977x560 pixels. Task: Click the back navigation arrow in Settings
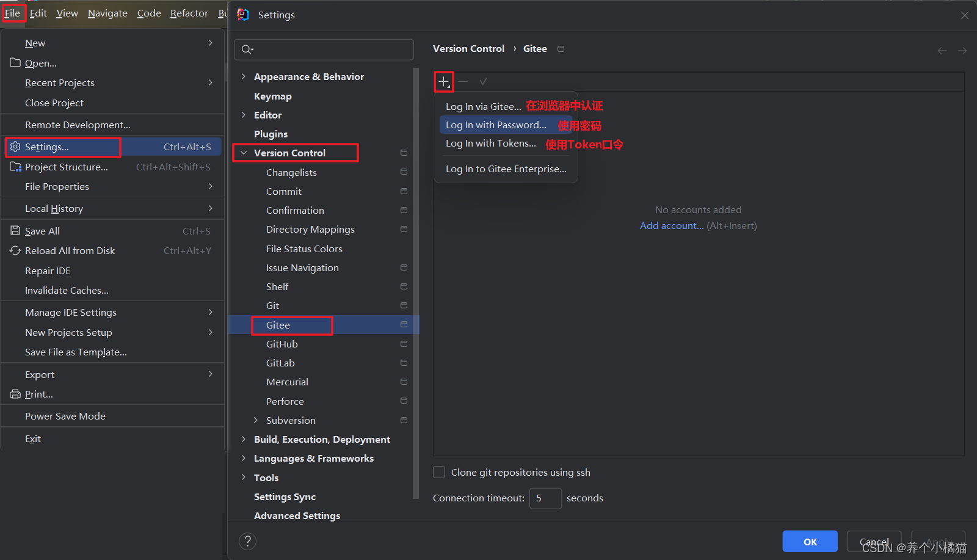click(942, 51)
